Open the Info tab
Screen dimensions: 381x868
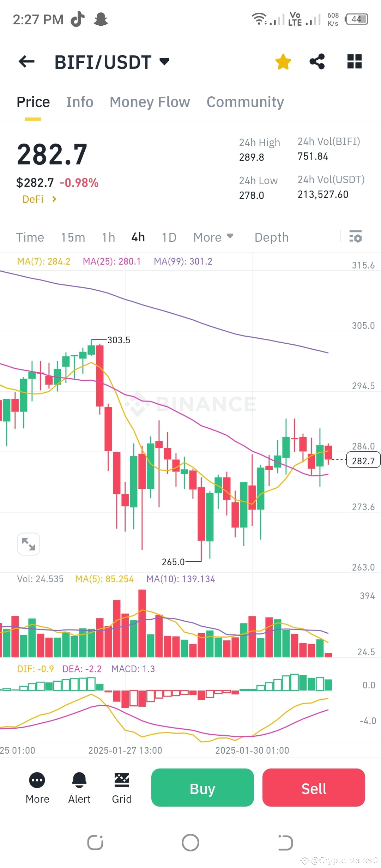(79, 102)
